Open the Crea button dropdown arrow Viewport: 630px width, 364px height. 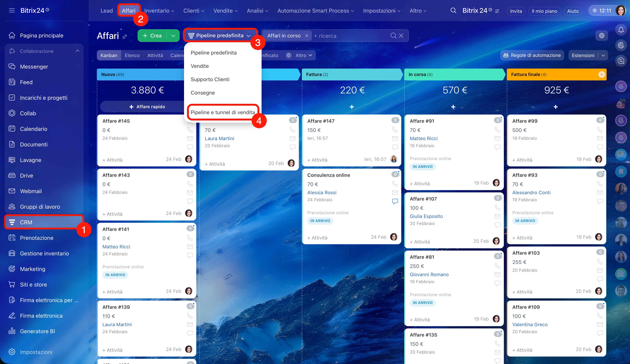[x=173, y=36]
